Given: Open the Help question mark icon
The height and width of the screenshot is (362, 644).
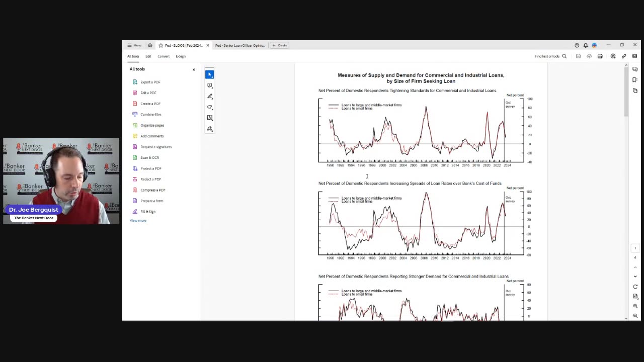Looking at the screenshot, I should pos(577,45).
